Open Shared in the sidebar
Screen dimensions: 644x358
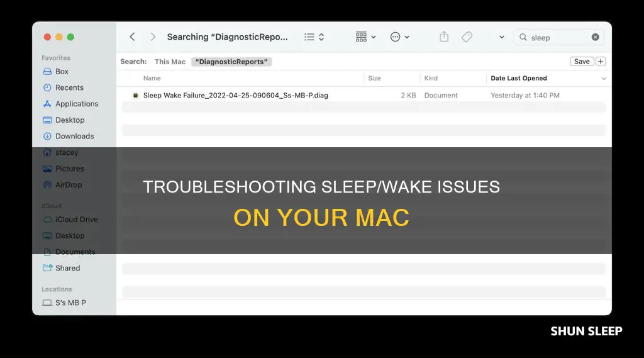coord(68,268)
